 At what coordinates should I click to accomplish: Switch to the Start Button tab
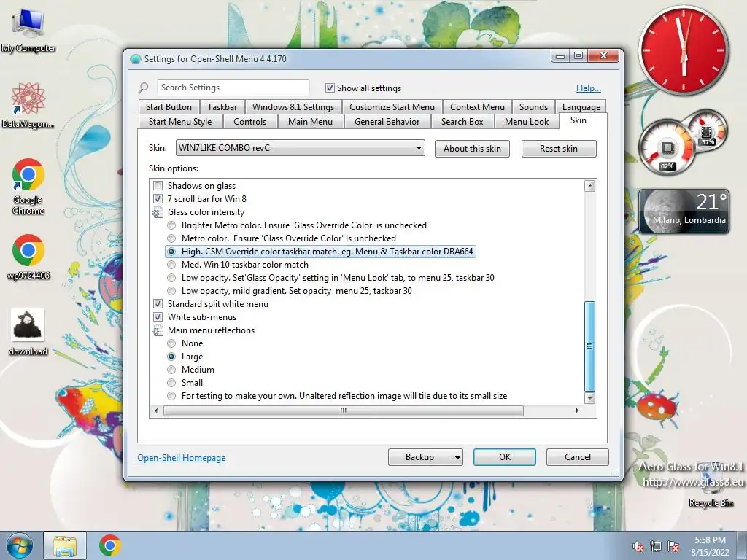point(169,107)
